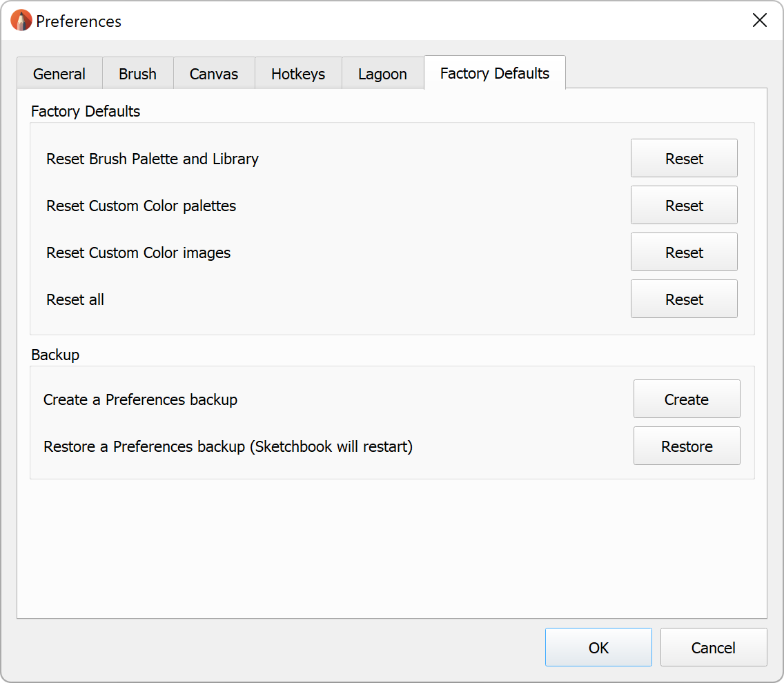Click the Reset all label text

(x=75, y=299)
